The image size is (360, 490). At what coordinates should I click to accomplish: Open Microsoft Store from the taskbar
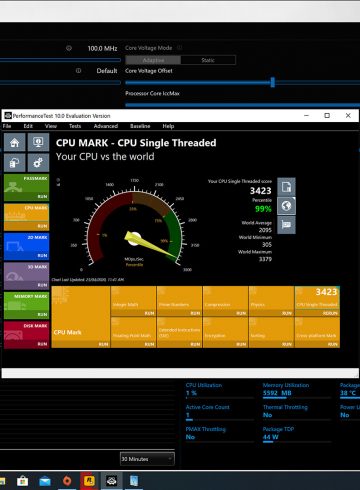(22, 481)
